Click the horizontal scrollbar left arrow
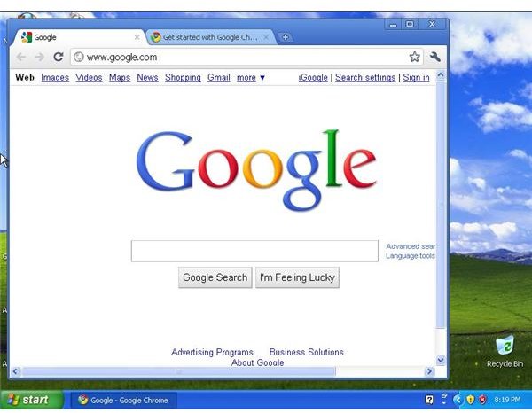 (15, 371)
